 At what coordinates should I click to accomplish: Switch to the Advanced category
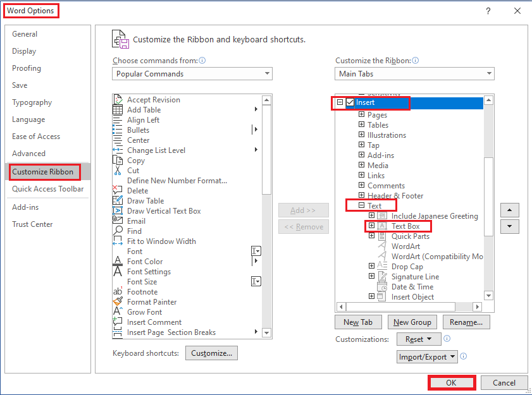tap(29, 153)
